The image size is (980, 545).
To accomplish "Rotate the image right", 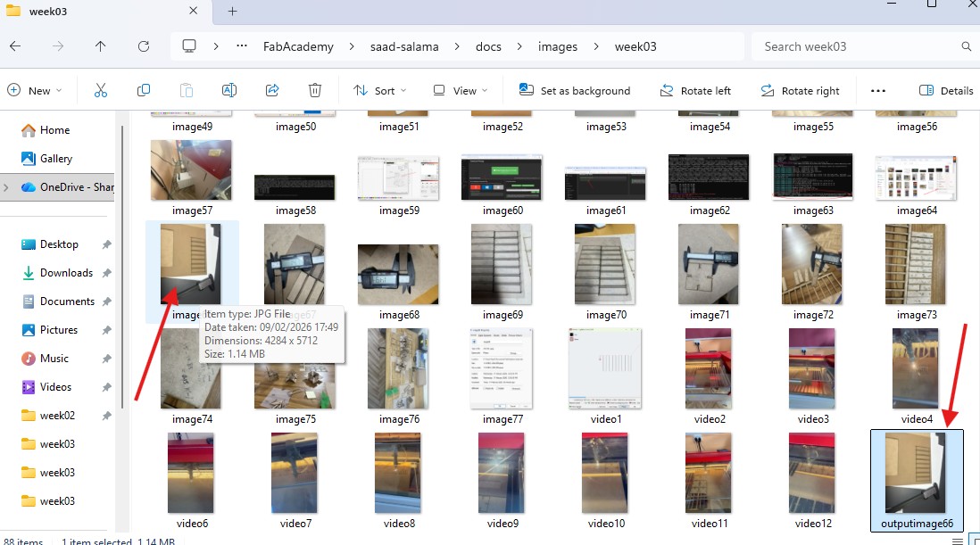I will (800, 90).
